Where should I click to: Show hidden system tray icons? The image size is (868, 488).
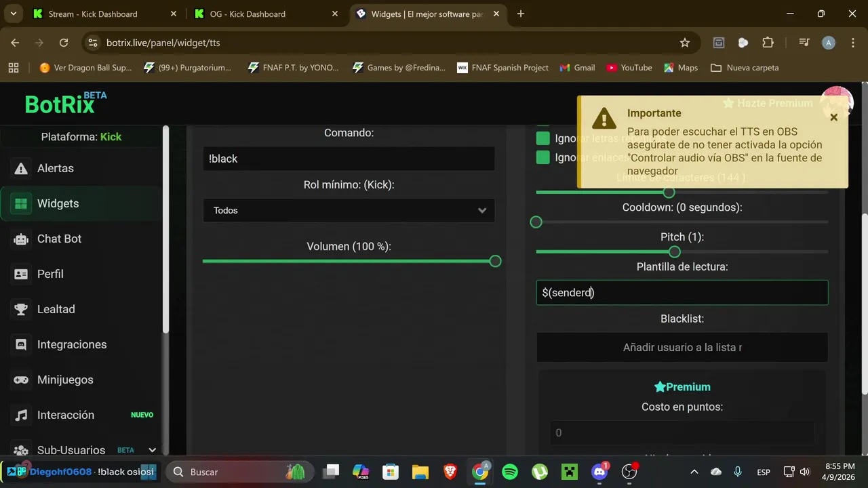click(x=694, y=472)
